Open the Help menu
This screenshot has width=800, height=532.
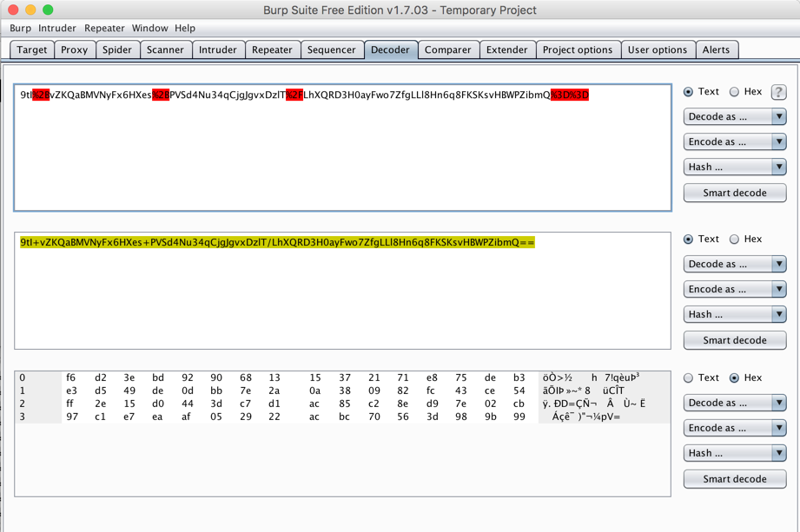185,28
